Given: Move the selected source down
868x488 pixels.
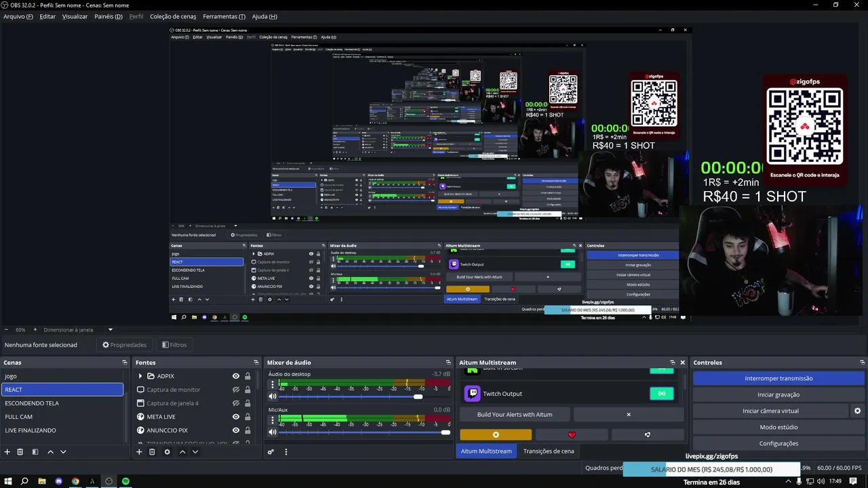Looking at the screenshot, I should click(195, 452).
